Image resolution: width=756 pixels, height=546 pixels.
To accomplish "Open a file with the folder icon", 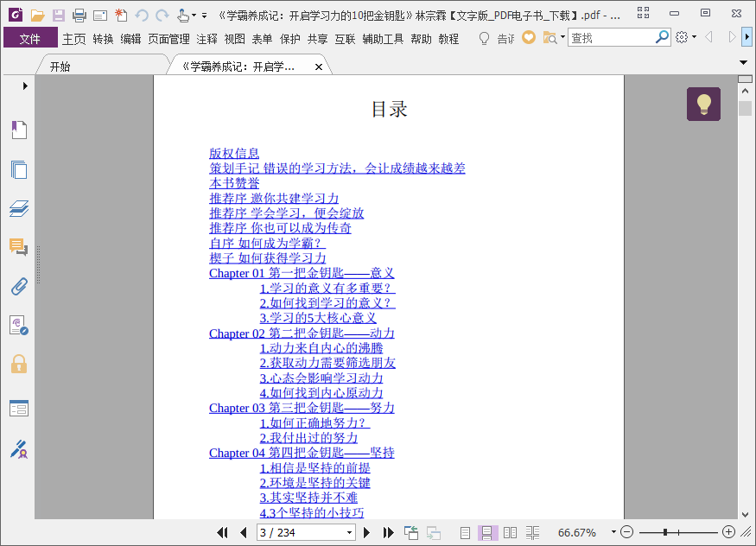I will 38,16.
